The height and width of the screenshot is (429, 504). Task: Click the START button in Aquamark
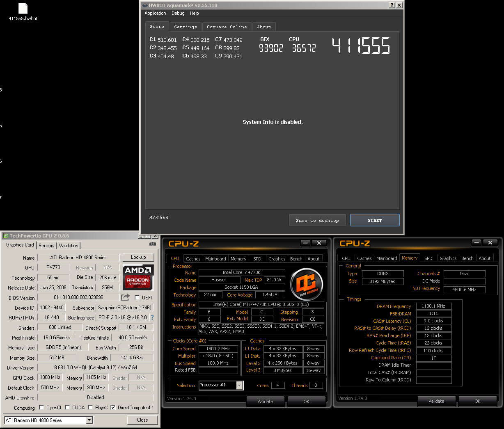[375, 220]
